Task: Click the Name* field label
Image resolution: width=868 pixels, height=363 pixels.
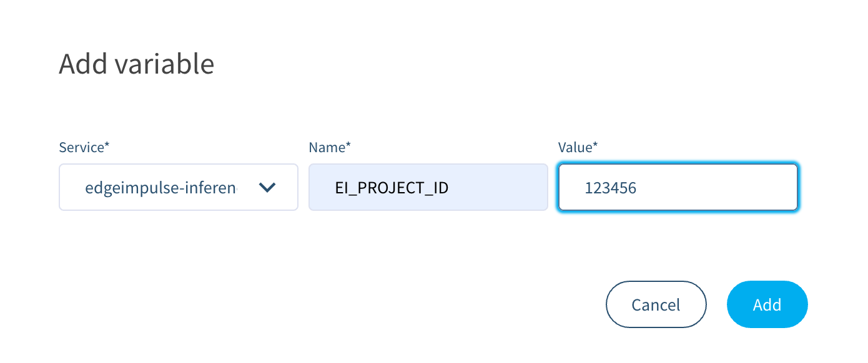Action: (329, 147)
